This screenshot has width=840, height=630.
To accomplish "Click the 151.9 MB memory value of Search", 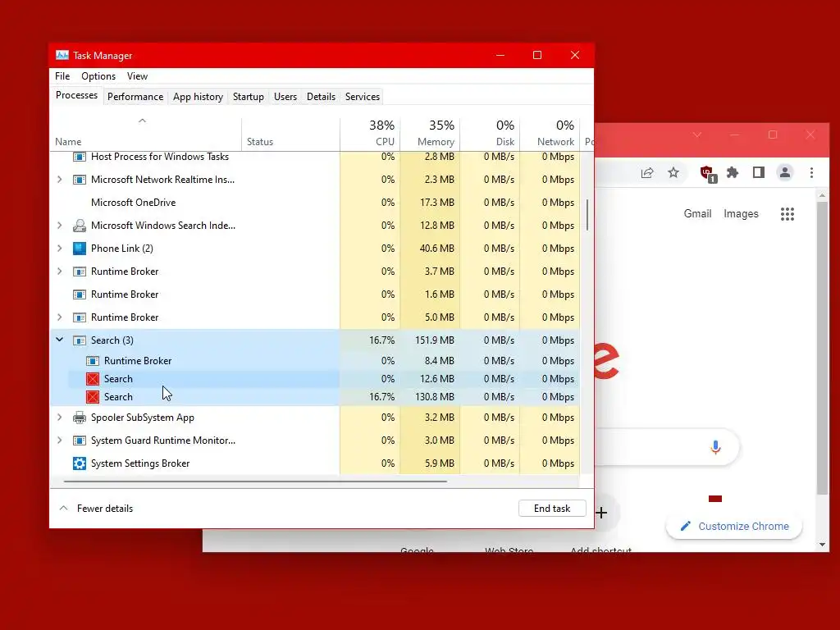I will 435,340.
